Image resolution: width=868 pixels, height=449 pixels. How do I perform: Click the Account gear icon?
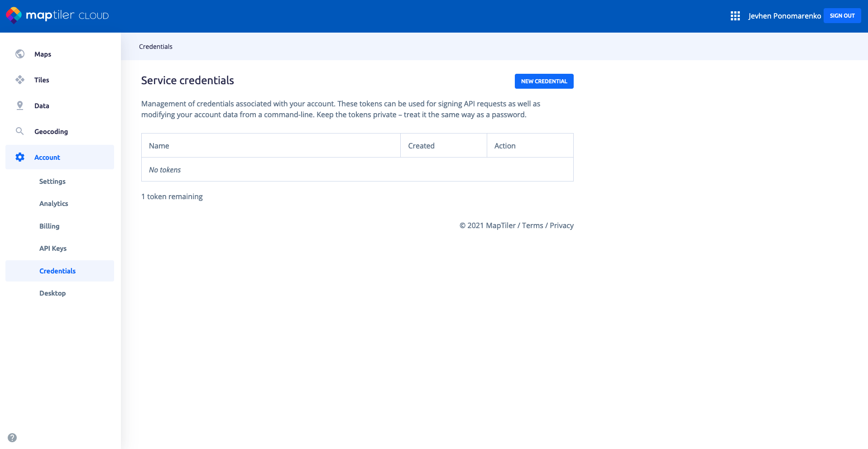20,157
